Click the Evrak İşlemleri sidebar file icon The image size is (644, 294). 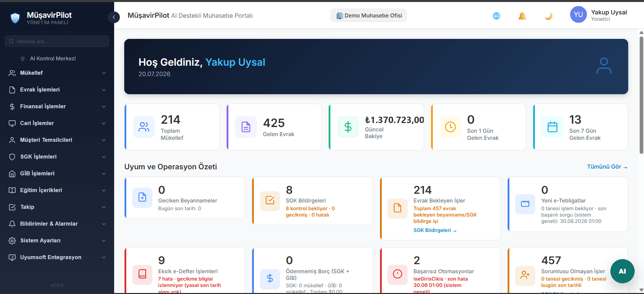point(12,90)
